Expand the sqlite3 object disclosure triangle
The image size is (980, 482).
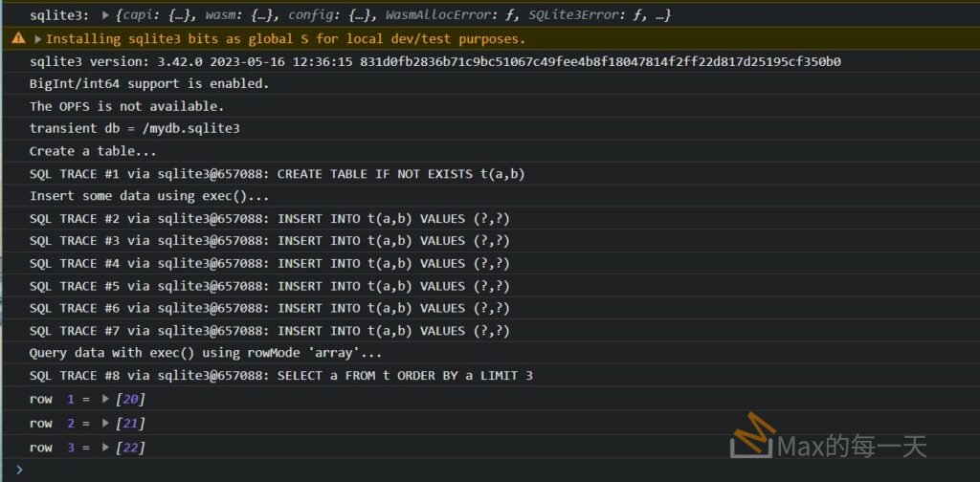tap(105, 16)
